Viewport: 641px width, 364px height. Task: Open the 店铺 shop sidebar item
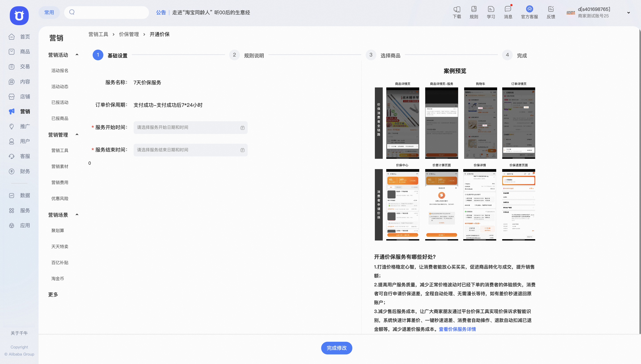coord(19,97)
